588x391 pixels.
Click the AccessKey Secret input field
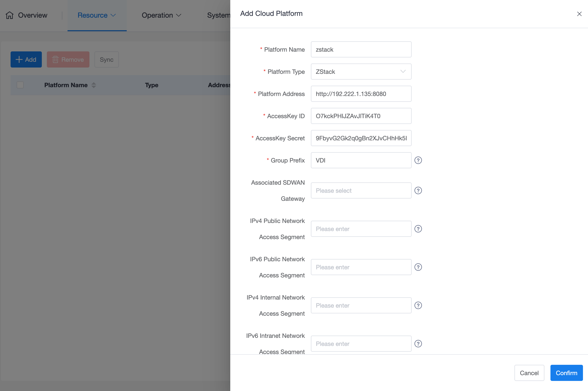pyautogui.click(x=361, y=138)
